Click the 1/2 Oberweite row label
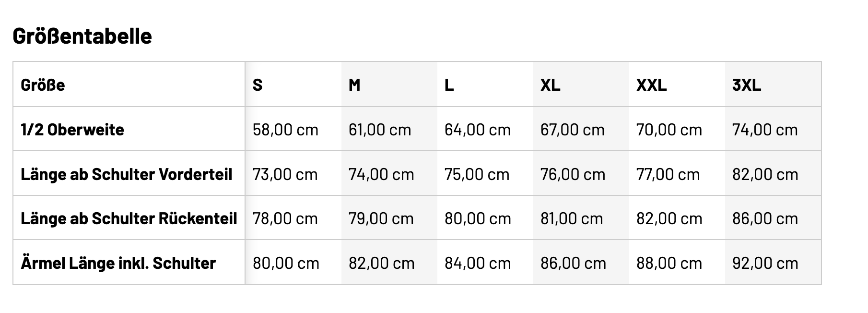The height and width of the screenshot is (313, 868). tap(72, 130)
